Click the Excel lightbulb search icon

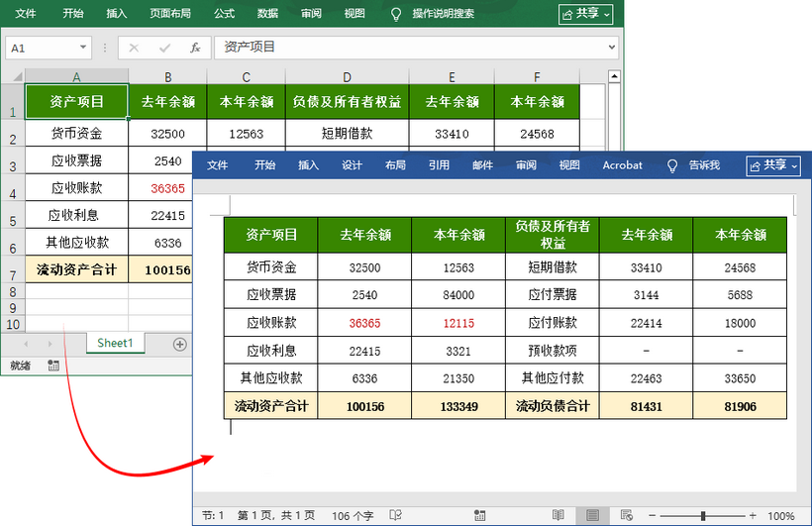pos(396,14)
